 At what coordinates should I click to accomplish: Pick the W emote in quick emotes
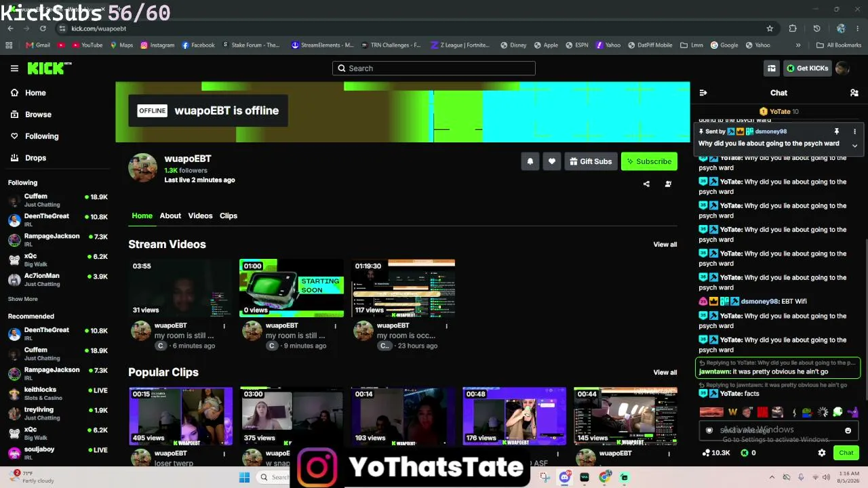click(732, 412)
